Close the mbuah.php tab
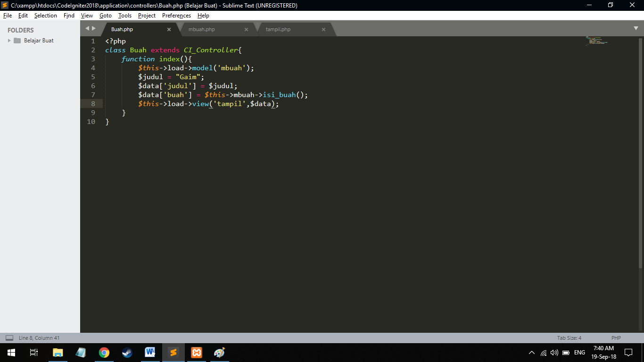This screenshot has height=362, width=644. pos(246,29)
